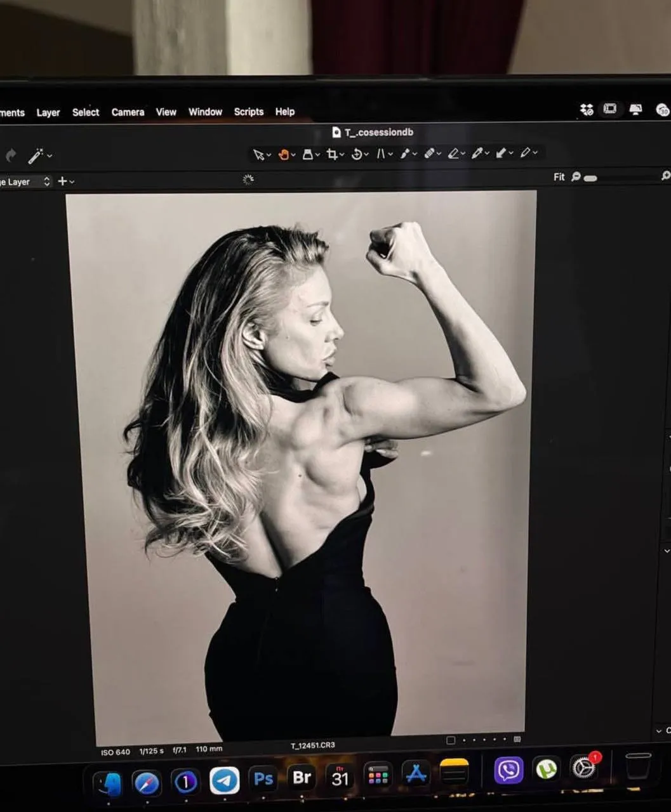Toggle the color tag square under image
Viewport: 671px width, 812px height.
click(x=451, y=740)
